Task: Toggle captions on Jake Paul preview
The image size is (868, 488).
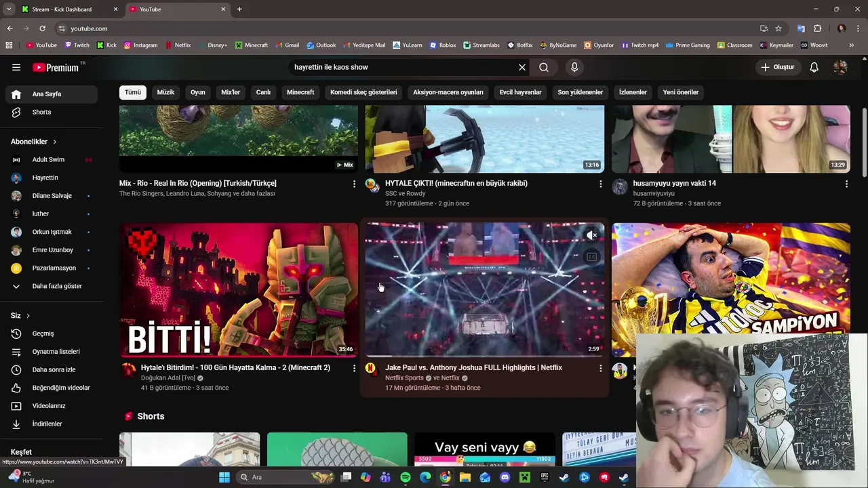Action: pyautogui.click(x=592, y=257)
